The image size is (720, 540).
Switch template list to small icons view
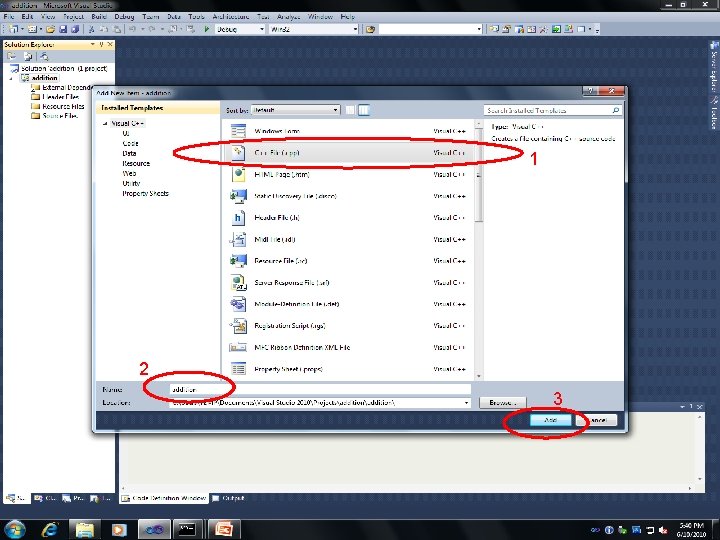pos(350,110)
